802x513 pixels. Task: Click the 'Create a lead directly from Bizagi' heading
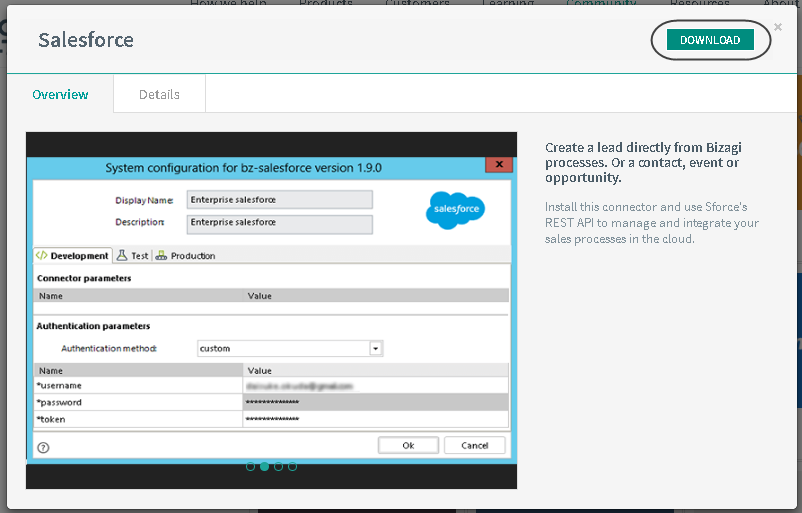click(x=643, y=163)
